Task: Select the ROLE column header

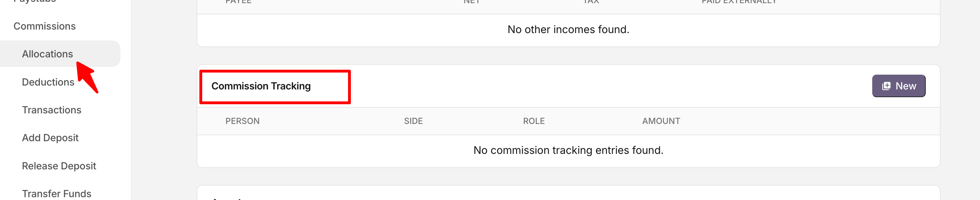Action: 533,121
